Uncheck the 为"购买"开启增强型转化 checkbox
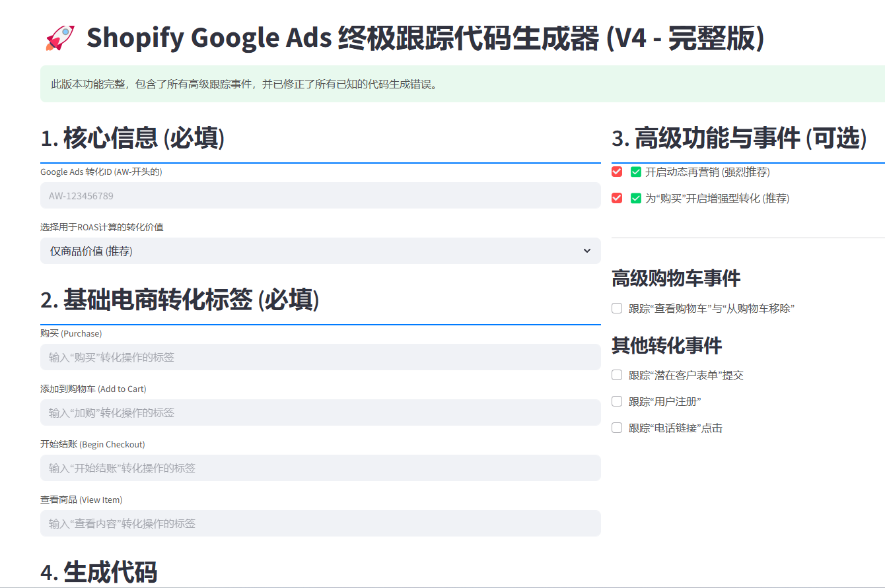885x588 pixels. click(x=617, y=199)
